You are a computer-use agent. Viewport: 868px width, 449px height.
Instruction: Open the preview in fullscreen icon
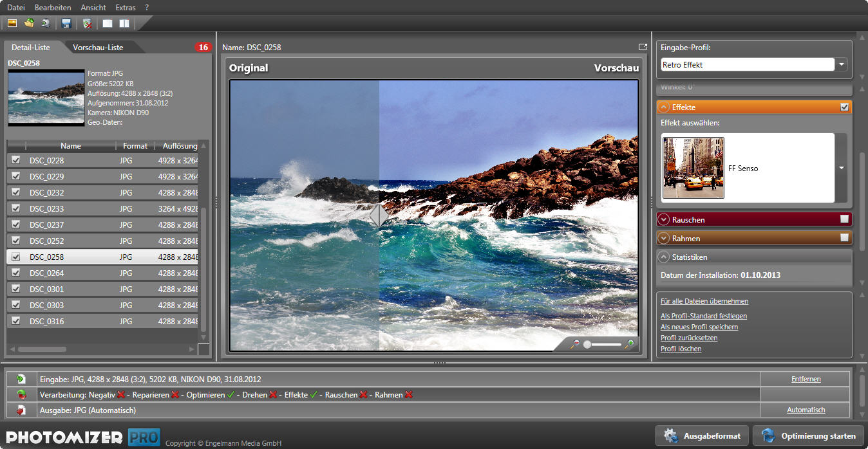pyautogui.click(x=642, y=47)
